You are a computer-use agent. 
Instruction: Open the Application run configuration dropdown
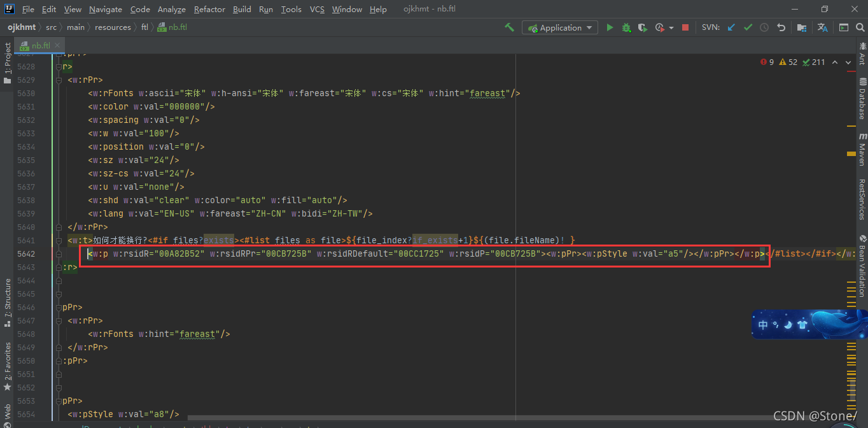[x=560, y=27]
